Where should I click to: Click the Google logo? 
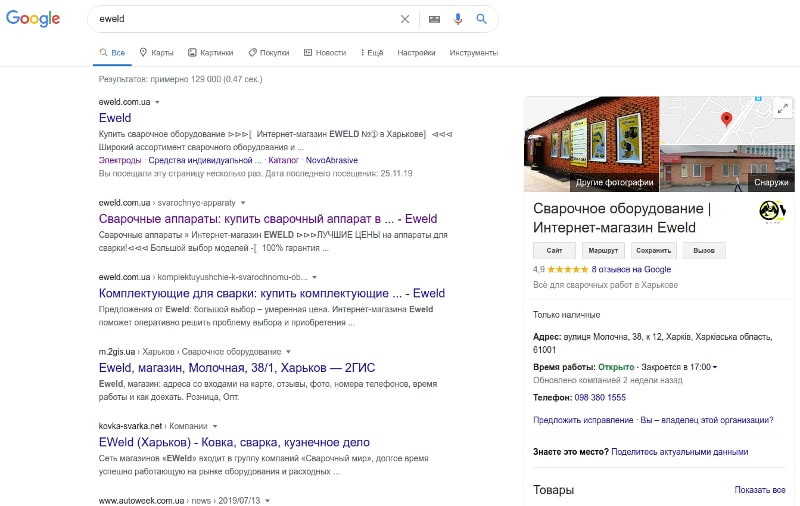tap(33, 19)
